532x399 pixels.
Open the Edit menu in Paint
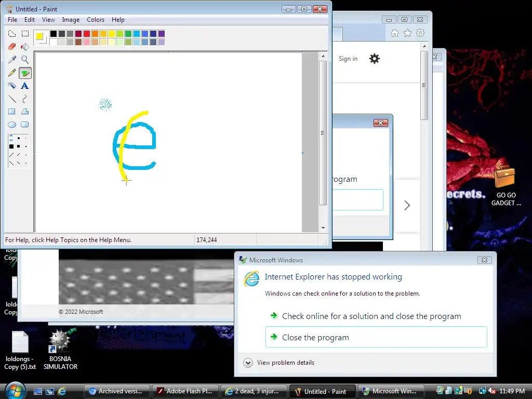pyautogui.click(x=30, y=20)
